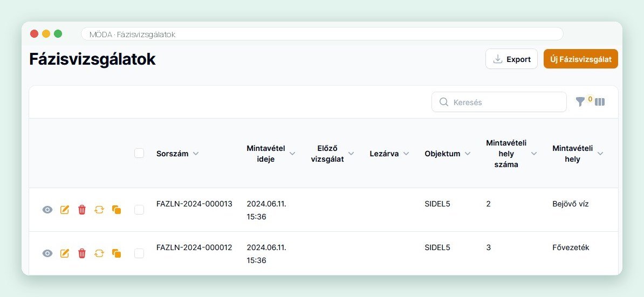Image resolution: width=644 pixels, height=297 pixels.
Task: Duplicate FAZLN-2024-000013 using copy icon
Action: click(117, 210)
